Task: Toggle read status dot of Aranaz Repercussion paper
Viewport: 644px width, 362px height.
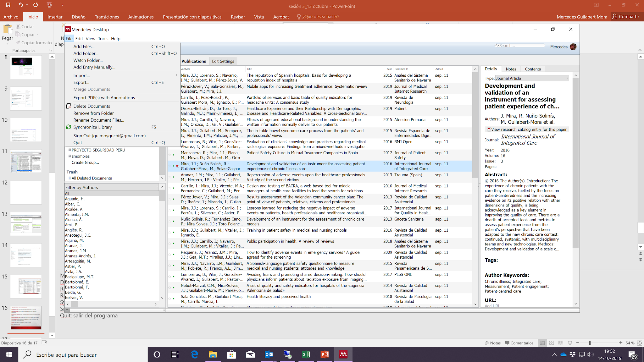Action: coord(174,177)
